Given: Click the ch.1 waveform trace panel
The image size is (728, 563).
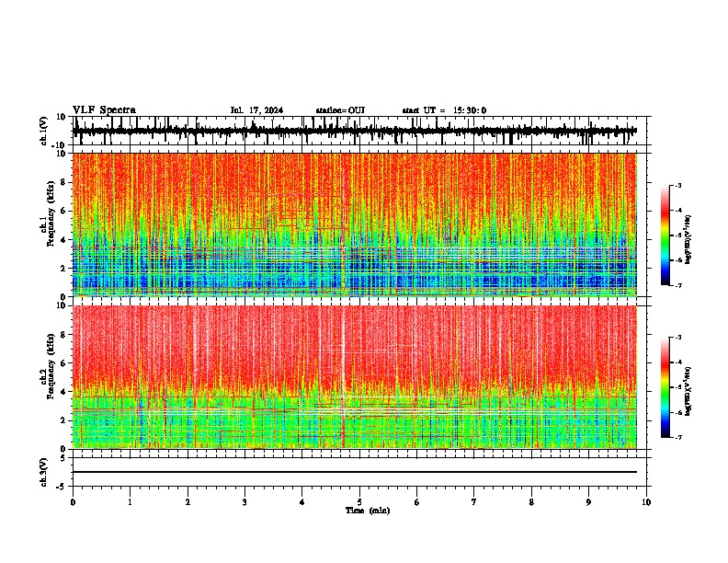Looking at the screenshot, I should (359, 131).
